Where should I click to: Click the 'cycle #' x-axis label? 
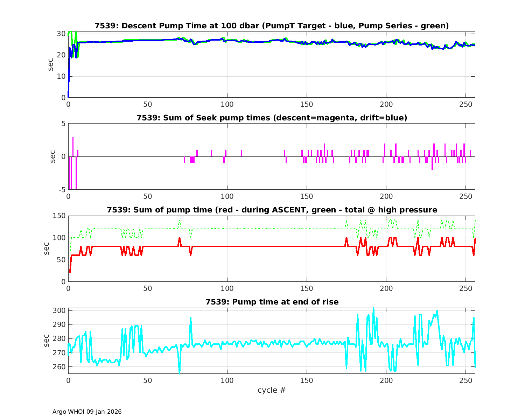272,390
